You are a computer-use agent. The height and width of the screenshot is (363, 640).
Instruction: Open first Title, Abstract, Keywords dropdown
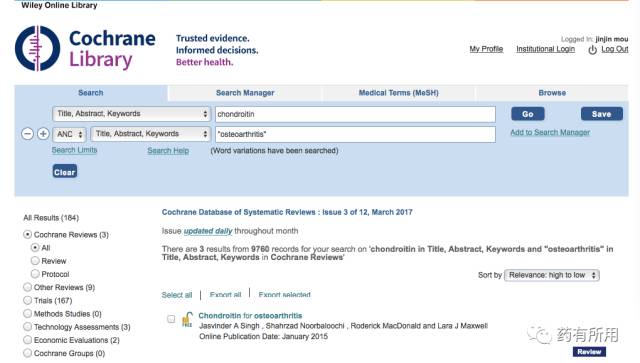pyautogui.click(x=131, y=114)
